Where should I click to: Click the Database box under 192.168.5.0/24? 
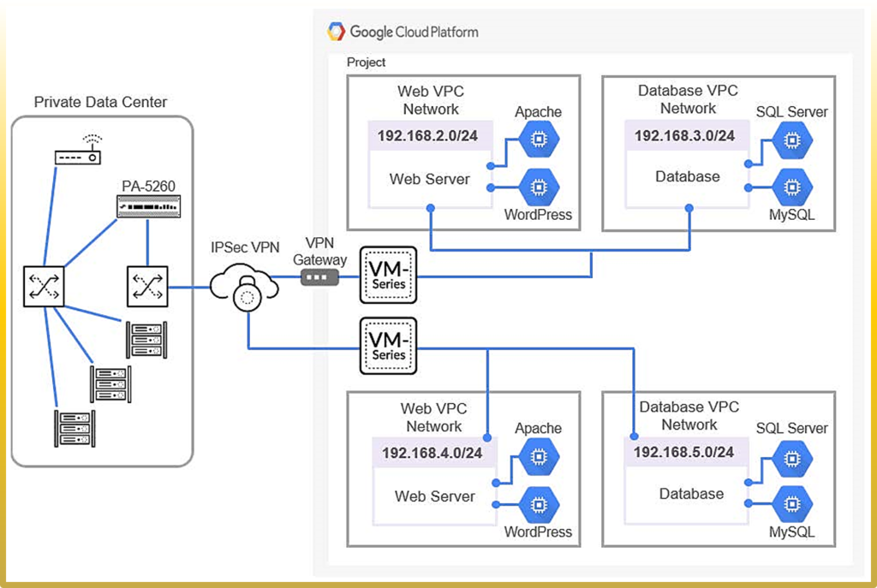687,496
